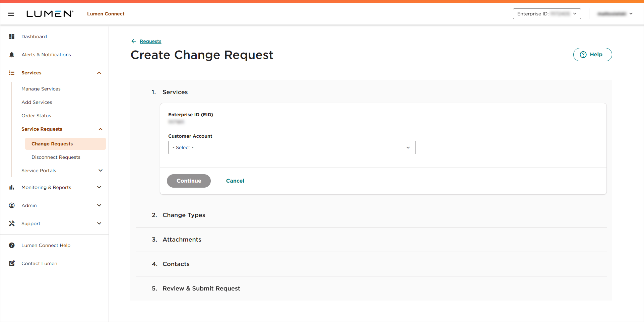Select Change Requests in sidebar
This screenshot has height=322, width=644.
click(65, 144)
